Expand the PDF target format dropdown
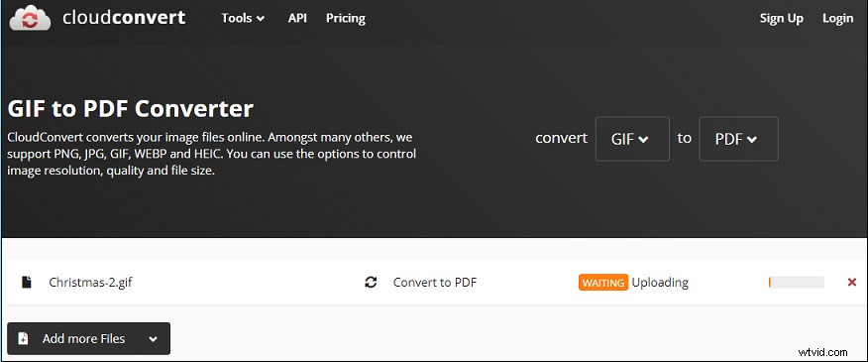Screen dimensions: 868x362 pyautogui.click(x=738, y=139)
